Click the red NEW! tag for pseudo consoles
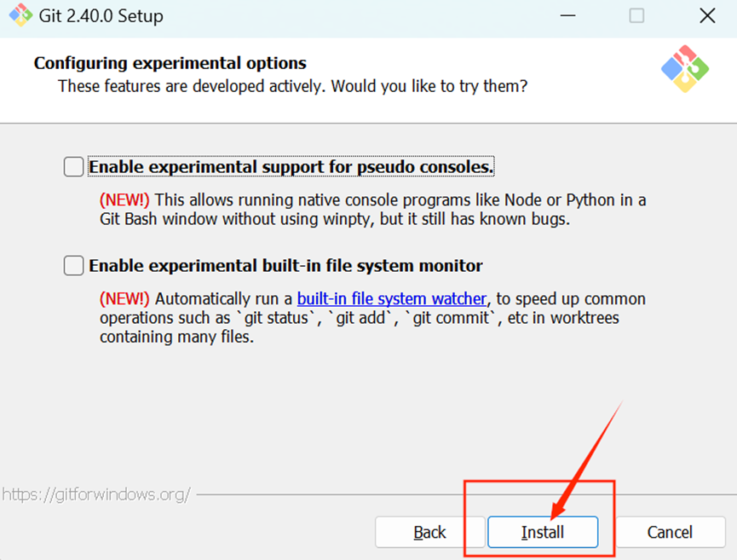737x560 pixels. (124, 200)
